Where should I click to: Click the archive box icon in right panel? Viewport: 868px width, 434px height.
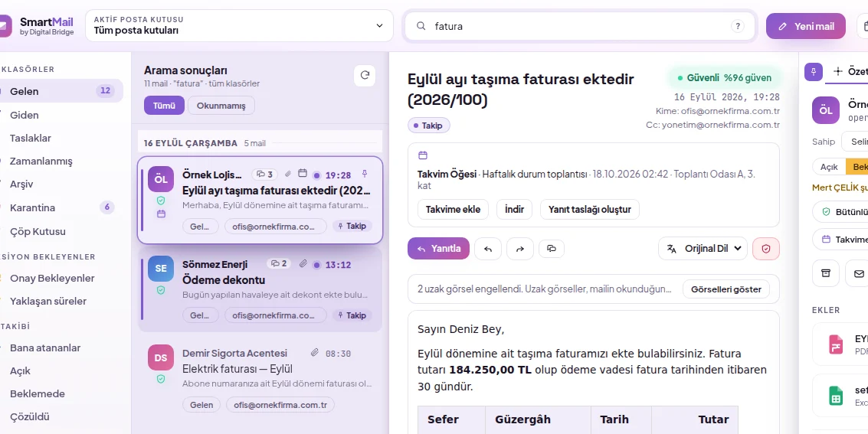click(x=826, y=273)
